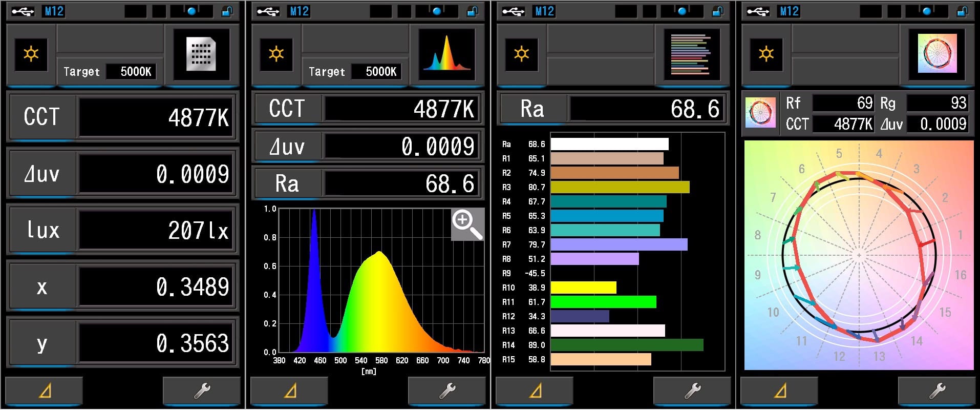The image size is (980, 410).
Task: Tap the sun light-source icon in text screen
Action: coord(31,54)
